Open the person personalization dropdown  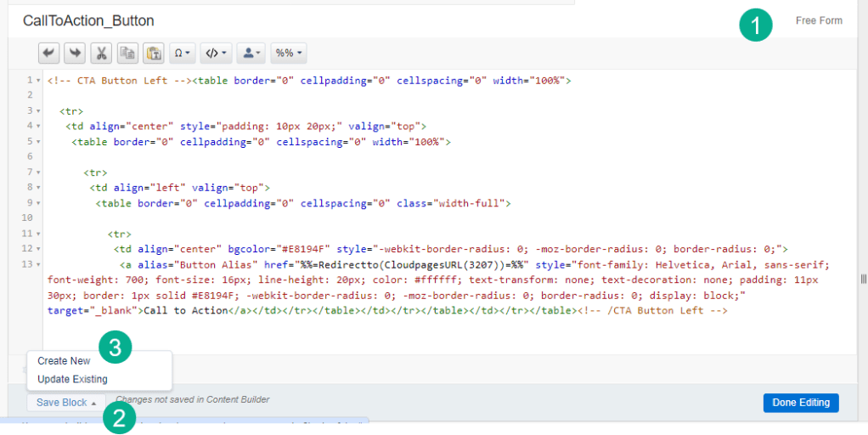click(251, 53)
